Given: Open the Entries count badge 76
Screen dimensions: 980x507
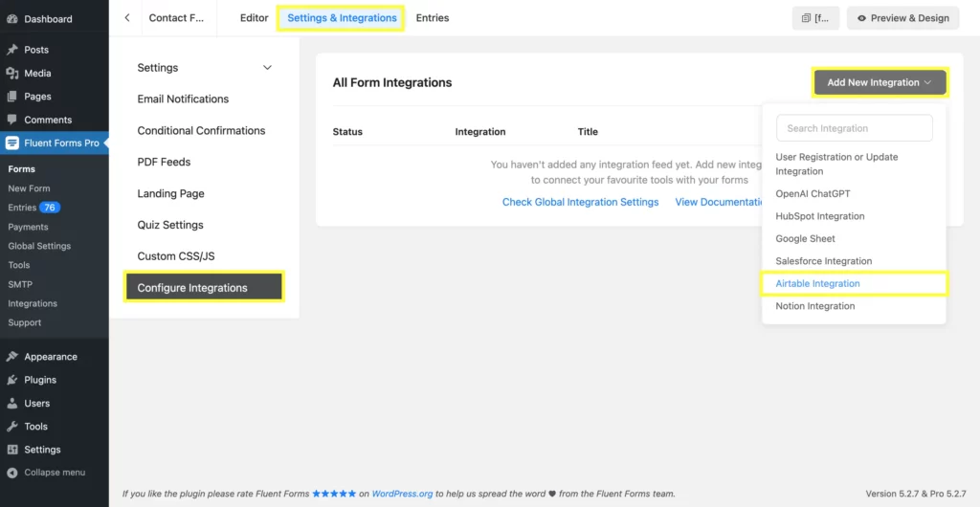Looking at the screenshot, I should 50,208.
